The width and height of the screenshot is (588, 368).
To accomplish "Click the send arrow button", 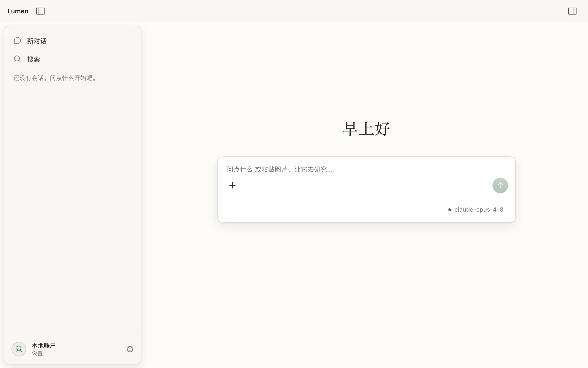I will [500, 185].
